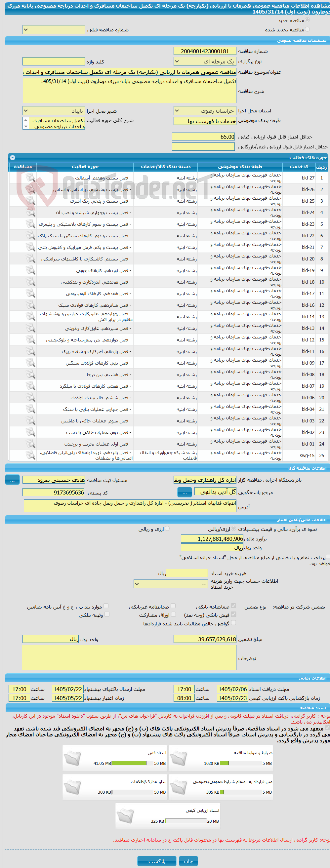View details icon for row bld-18
The image size is (330, 868).
[x=31, y=282]
